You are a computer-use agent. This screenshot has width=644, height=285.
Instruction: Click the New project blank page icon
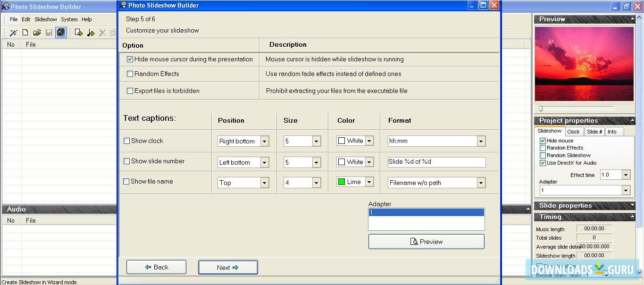(x=25, y=33)
